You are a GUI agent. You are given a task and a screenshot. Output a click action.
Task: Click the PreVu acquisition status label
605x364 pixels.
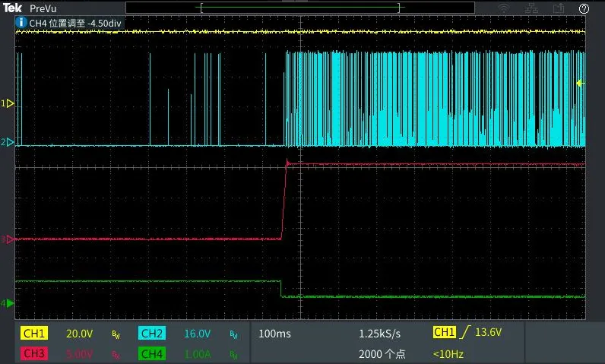pos(43,8)
